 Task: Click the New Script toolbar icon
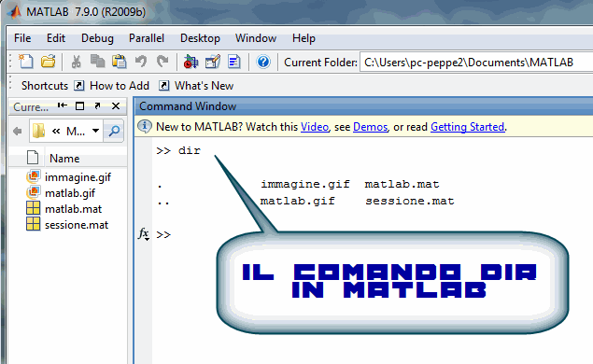pos(26,62)
